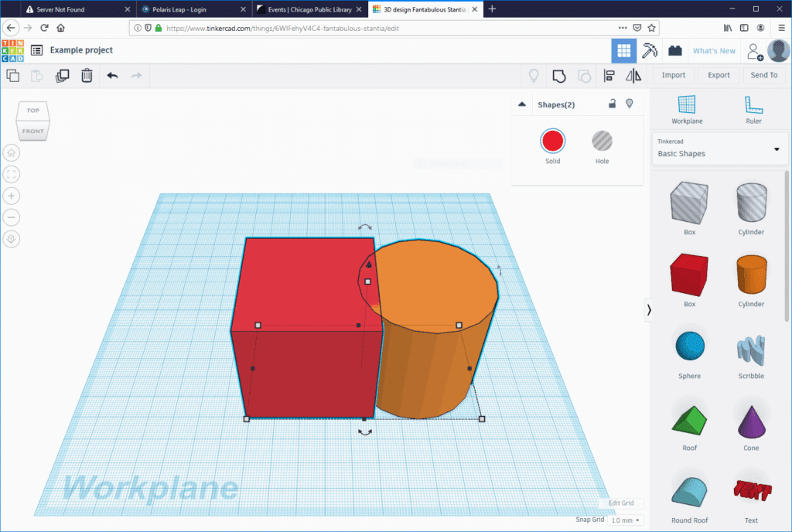Choose the Cone shape
Screen dimensions: 792x532
pyautogui.click(x=751, y=420)
